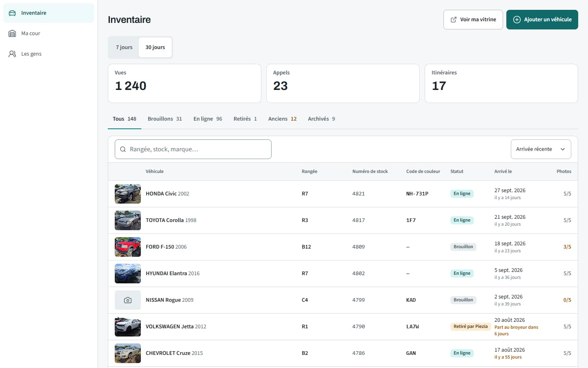Image resolution: width=588 pixels, height=368 pixels.
Task: Click the Retiré par Piezia status badge
Action: (x=471, y=327)
